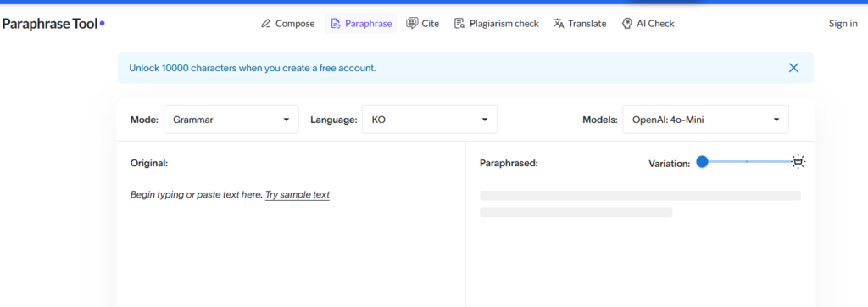Open the Cite tab
The height and width of the screenshot is (307, 868).
click(x=422, y=23)
